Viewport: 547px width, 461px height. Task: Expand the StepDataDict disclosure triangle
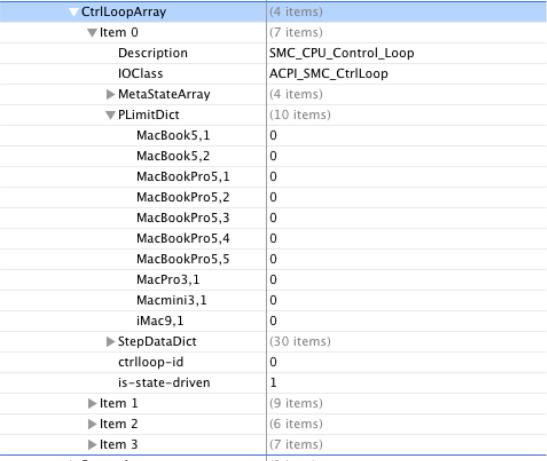[x=110, y=342]
